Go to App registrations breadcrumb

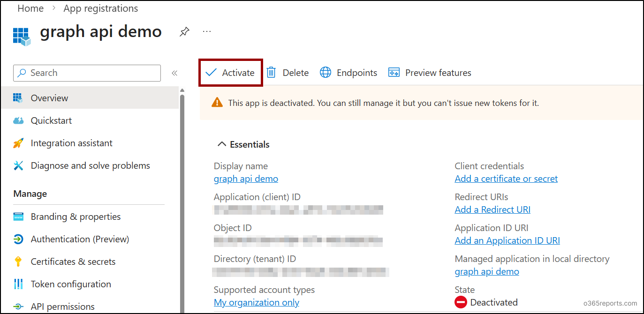pyautogui.click(x=101, y=8)
